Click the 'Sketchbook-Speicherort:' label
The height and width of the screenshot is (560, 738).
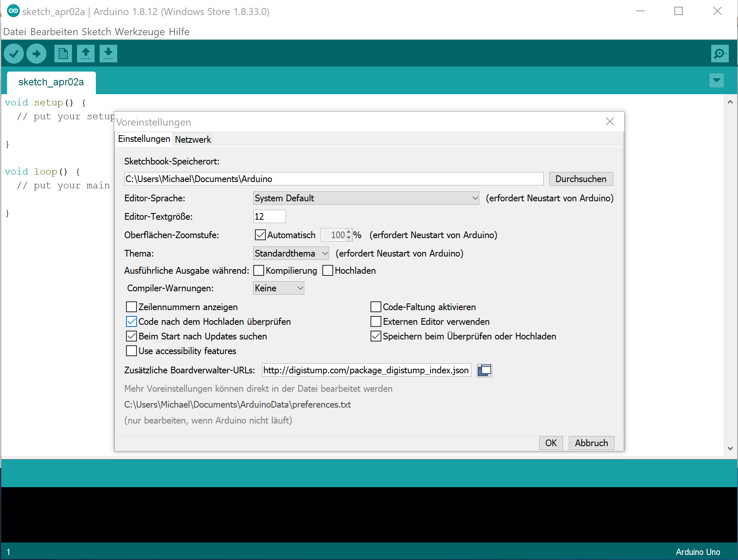click(x=172, y=162)
